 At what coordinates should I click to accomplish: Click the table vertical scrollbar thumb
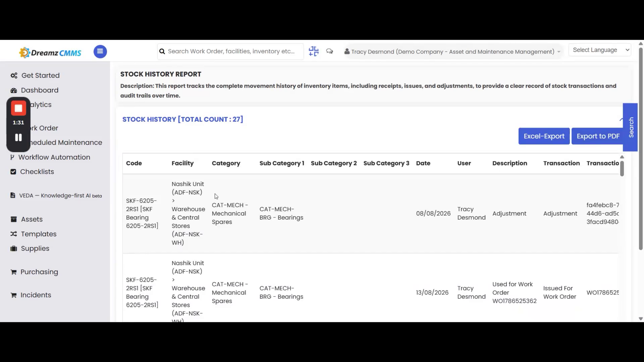tap(622, 168)
